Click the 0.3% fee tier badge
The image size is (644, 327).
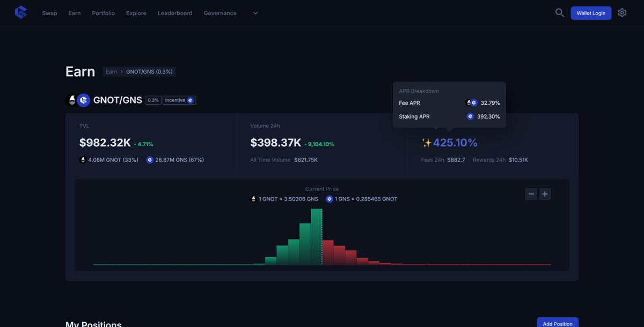point(153,100)
